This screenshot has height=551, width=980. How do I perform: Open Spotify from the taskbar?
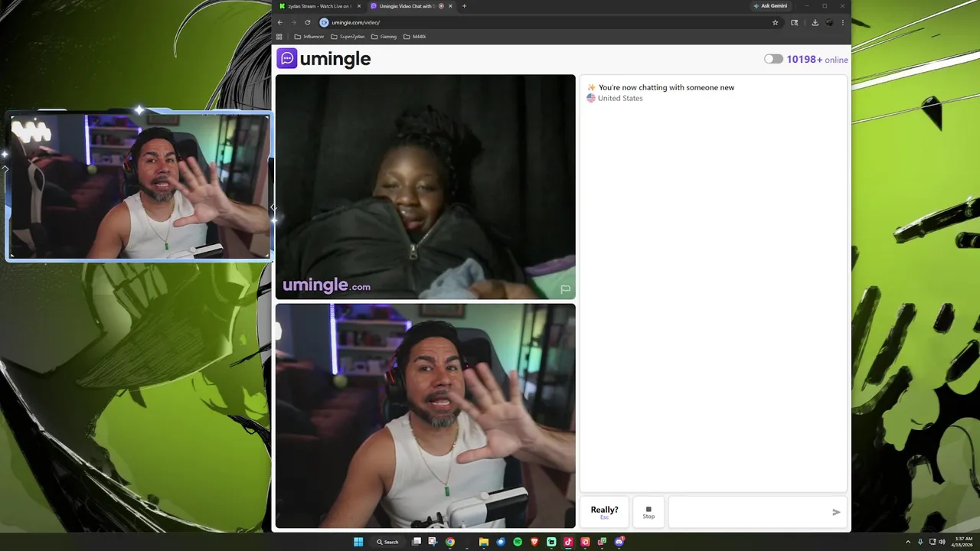(518, 542)
